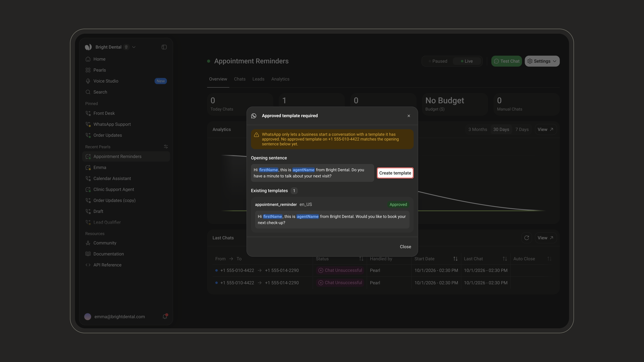Open the Order Updates pinned pearl
This screenshot has width=644, height=362.
point(126,135)
